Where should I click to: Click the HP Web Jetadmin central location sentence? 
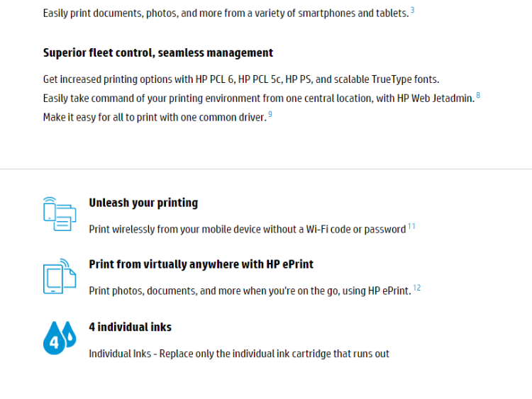(x=259, y=99)
